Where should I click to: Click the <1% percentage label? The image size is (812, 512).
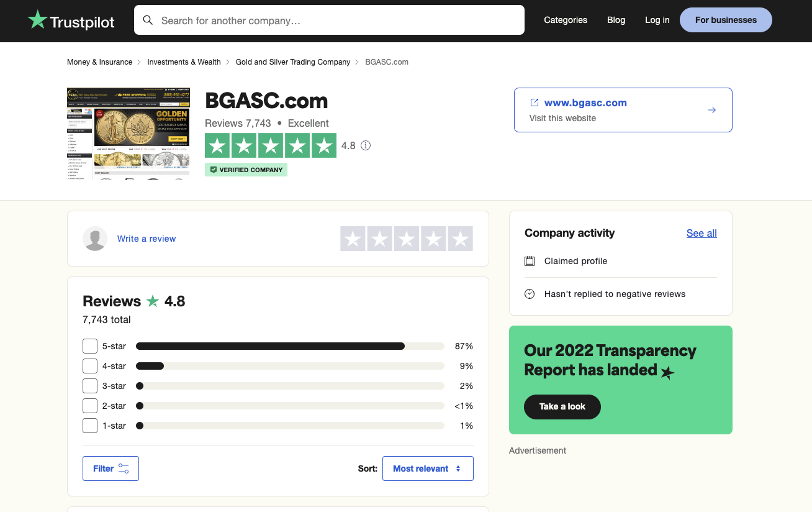point(464,406)
